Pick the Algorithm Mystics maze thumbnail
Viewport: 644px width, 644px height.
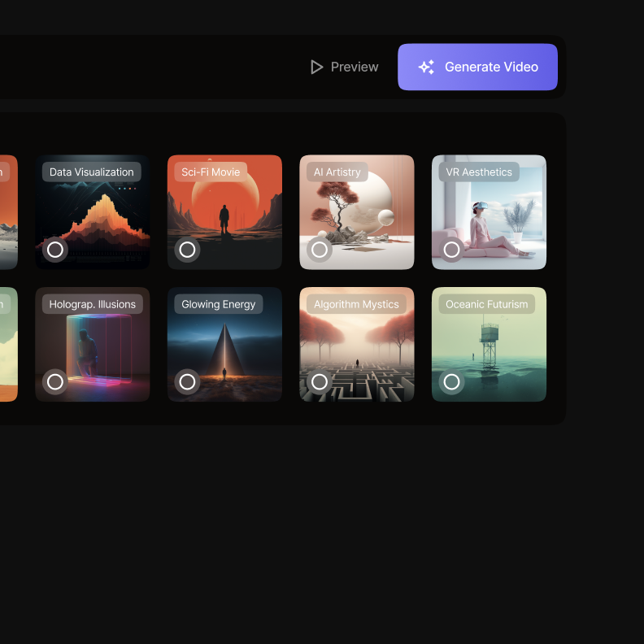[357, 344]
